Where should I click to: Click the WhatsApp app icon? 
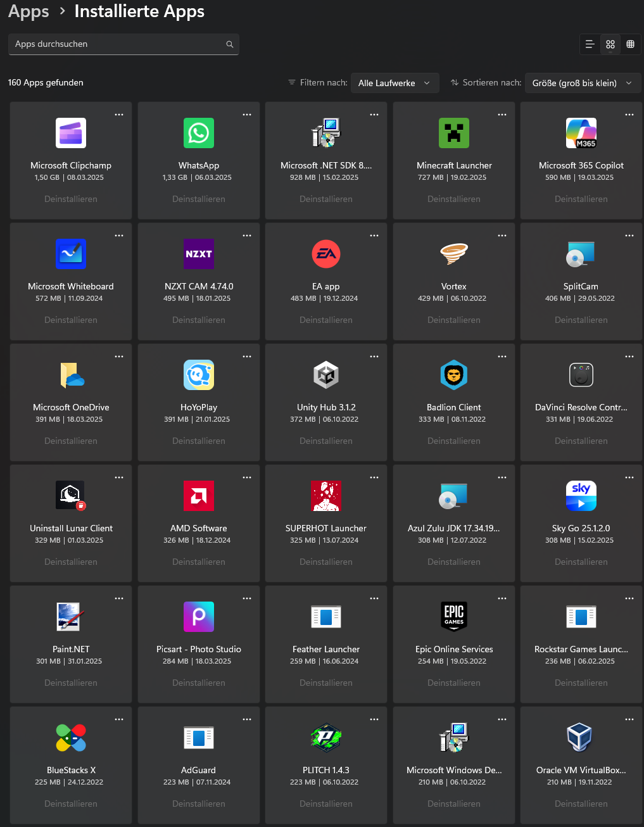coord(199,133)
